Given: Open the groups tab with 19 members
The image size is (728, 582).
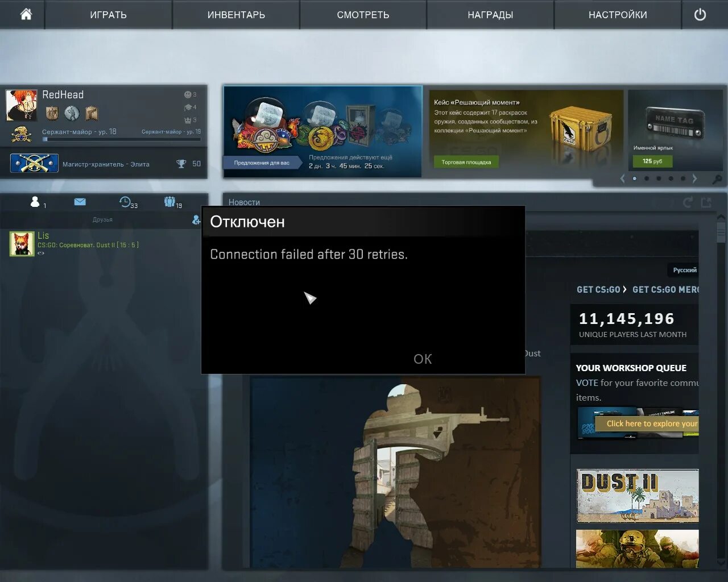Looking at the screenshot, I should click(169, 202).
